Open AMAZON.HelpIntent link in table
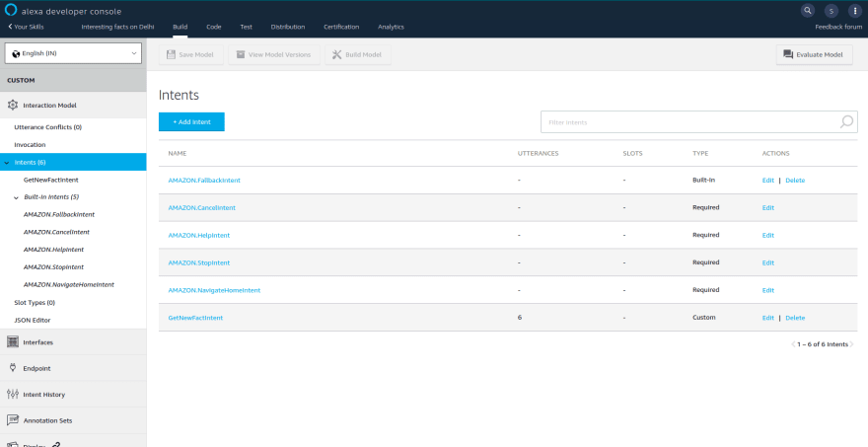This screenshot has width=868, height=447. click(x=198, y=235)
